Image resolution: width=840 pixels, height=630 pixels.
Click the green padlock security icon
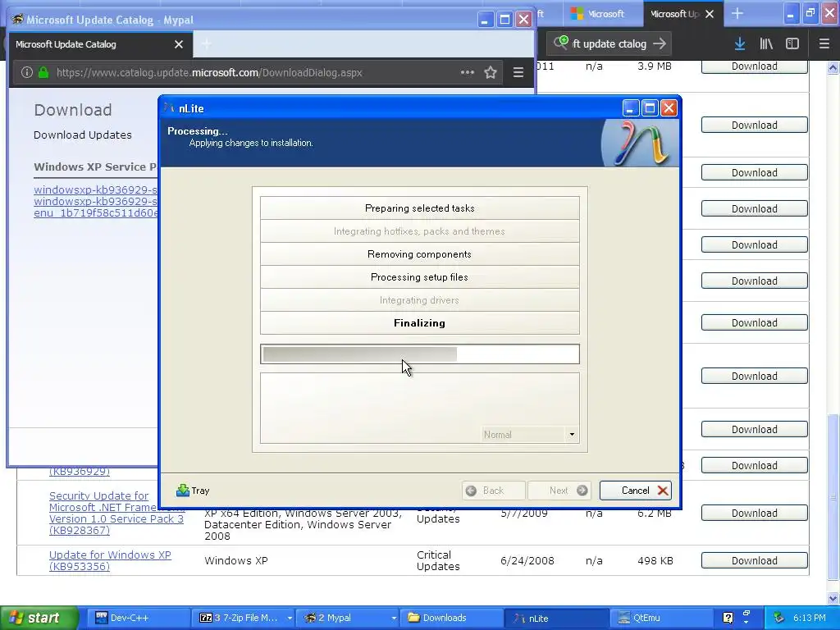pos(43,72)
